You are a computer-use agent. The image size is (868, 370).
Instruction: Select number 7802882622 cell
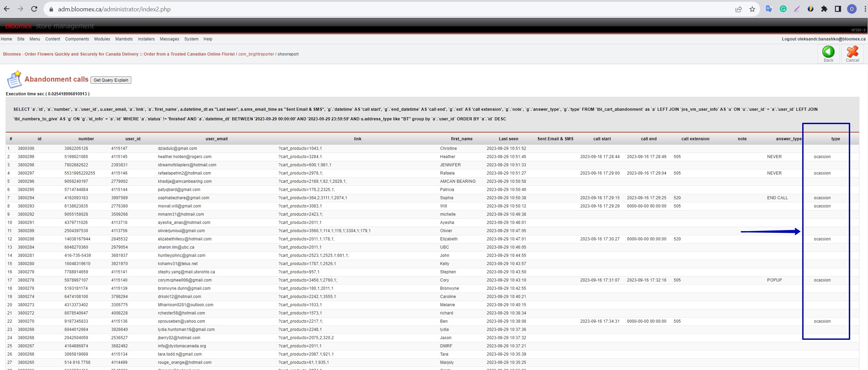point(76,165)
